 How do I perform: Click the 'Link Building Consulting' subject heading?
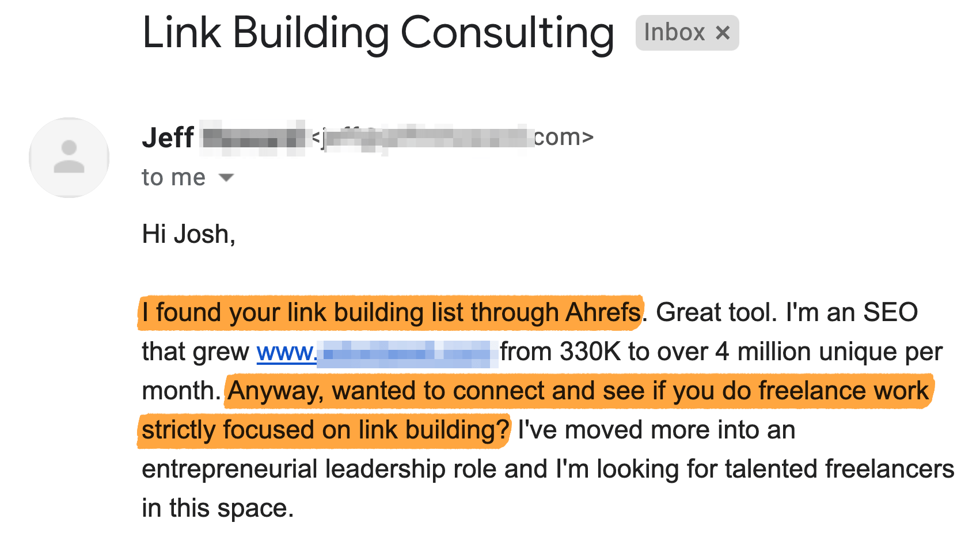[378, 33]
